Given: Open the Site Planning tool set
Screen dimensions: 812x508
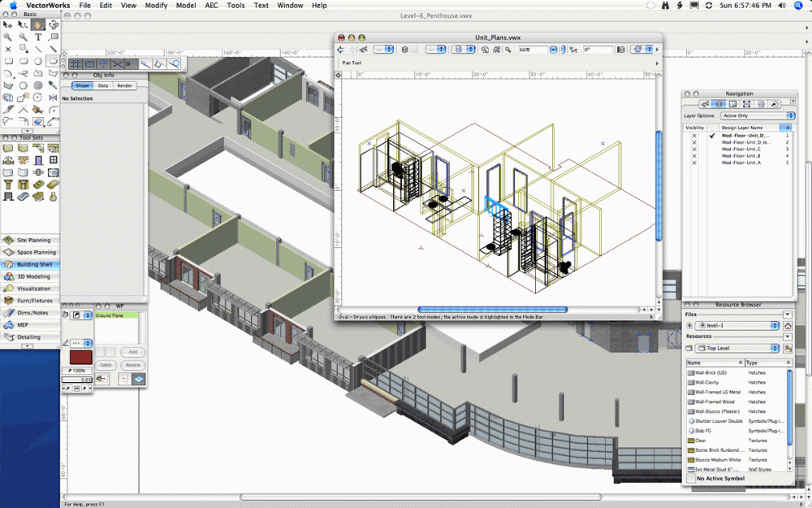Looking at the screenshot, I should click(34, 241).
